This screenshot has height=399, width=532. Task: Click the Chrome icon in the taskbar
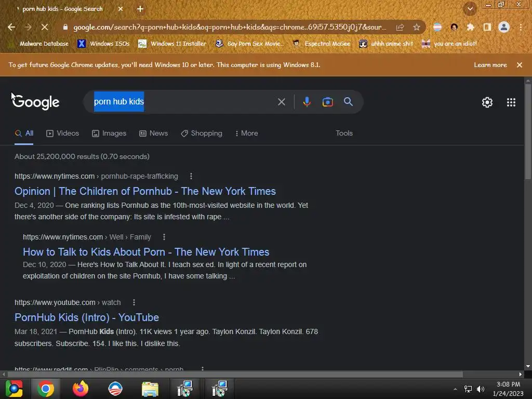pos(46,389)
